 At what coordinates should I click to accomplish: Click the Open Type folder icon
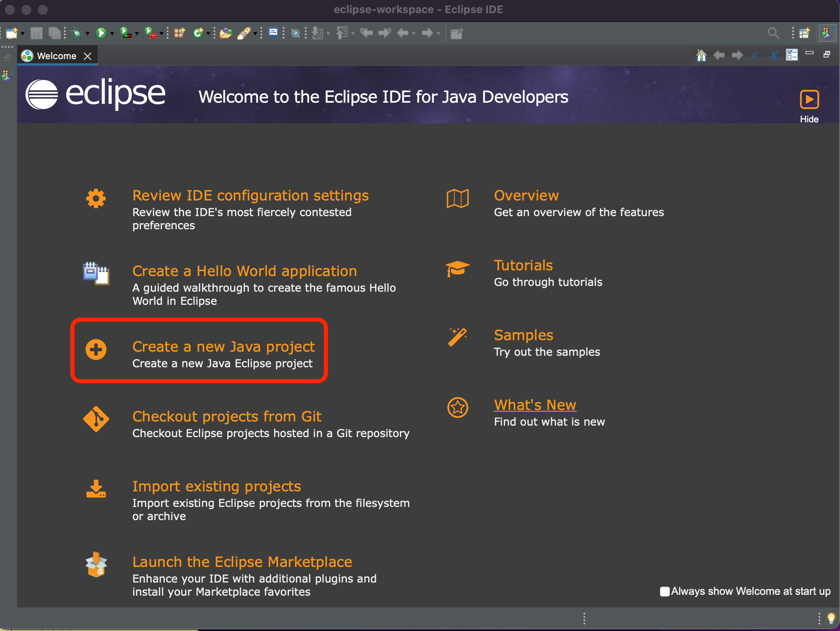(225, 33)
